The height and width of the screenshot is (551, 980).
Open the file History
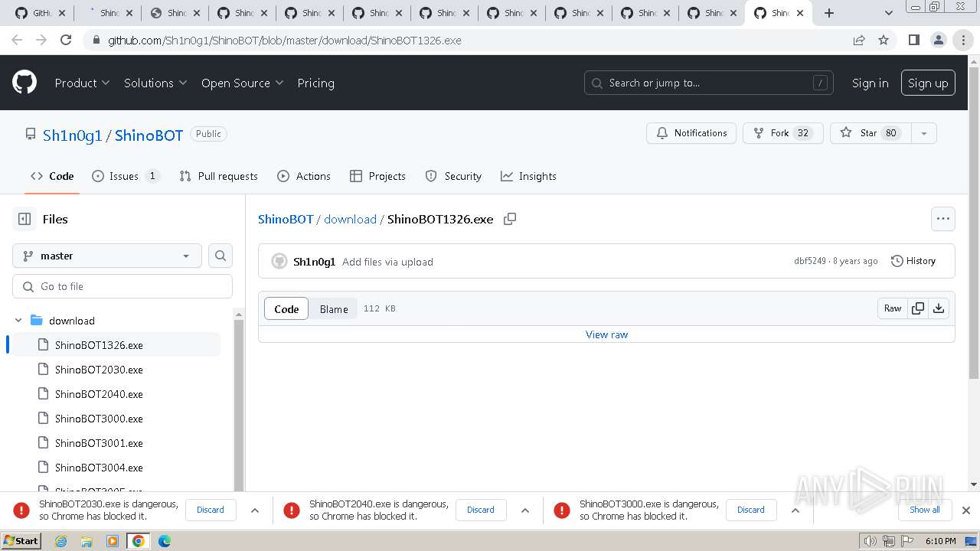click(913, 261)
